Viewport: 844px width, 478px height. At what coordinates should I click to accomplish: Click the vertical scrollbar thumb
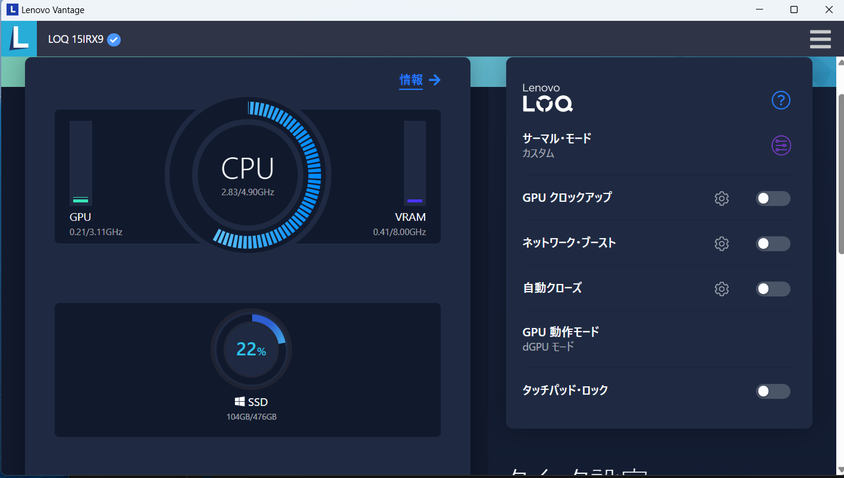pos(840,173)
